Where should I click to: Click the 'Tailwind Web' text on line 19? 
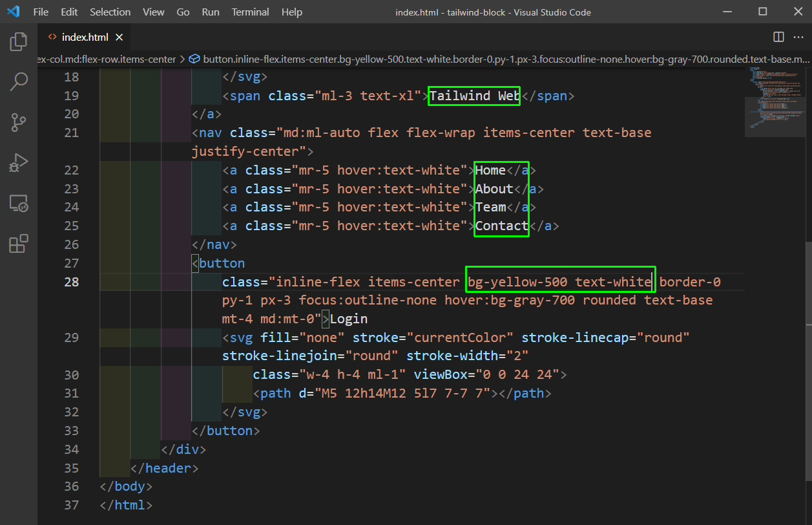pos(474,96)
